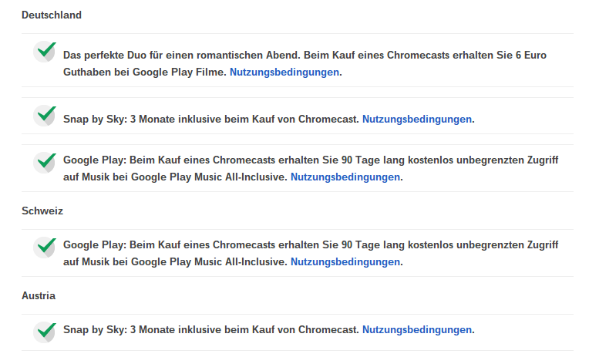Screen dimensions: 589x364
Task: Click text 'Das perfekte Duo für einen romantischen Abend'
Action: pos(181,56)
